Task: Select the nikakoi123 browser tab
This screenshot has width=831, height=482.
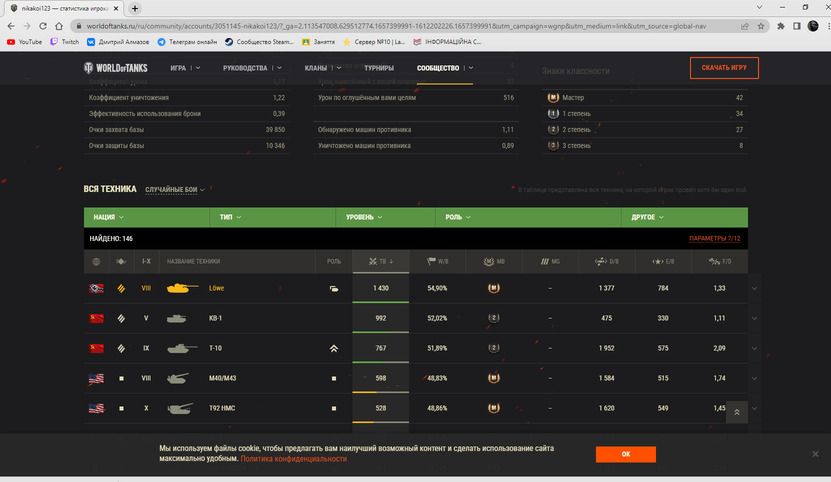Action: pyautogui.click(x=64, y=8)
